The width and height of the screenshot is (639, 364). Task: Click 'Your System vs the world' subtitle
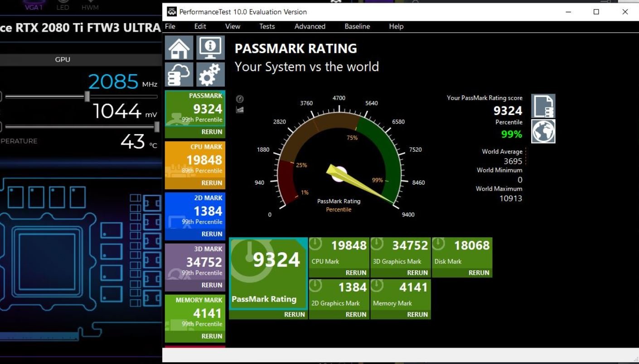pyautogui.click(x=307, y=67)
